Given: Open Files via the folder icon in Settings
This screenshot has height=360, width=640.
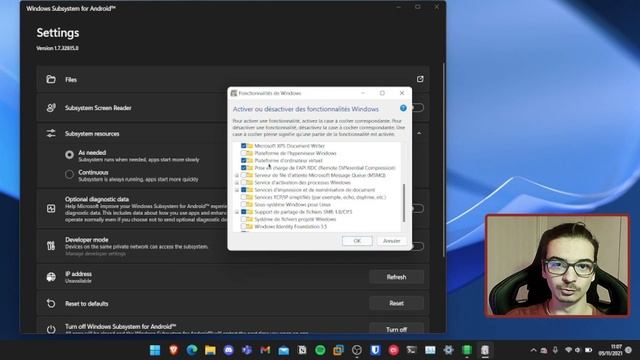Looking at the screenshot, I should 51,80.
